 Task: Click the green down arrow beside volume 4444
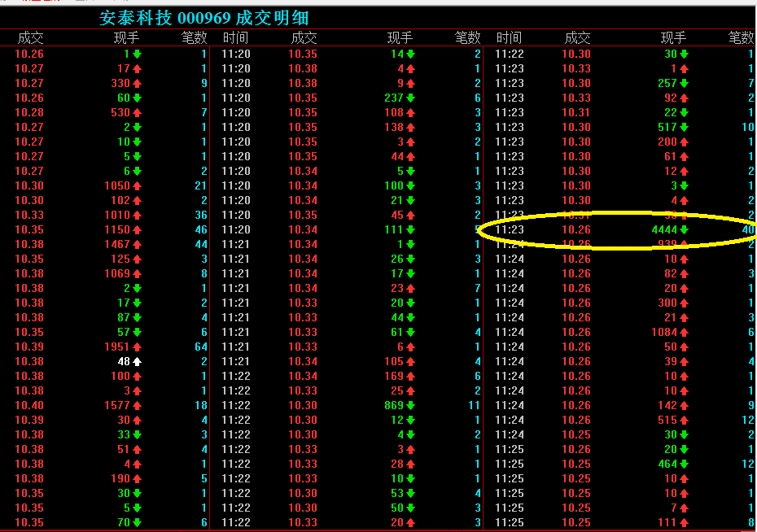tap(684, 229)
